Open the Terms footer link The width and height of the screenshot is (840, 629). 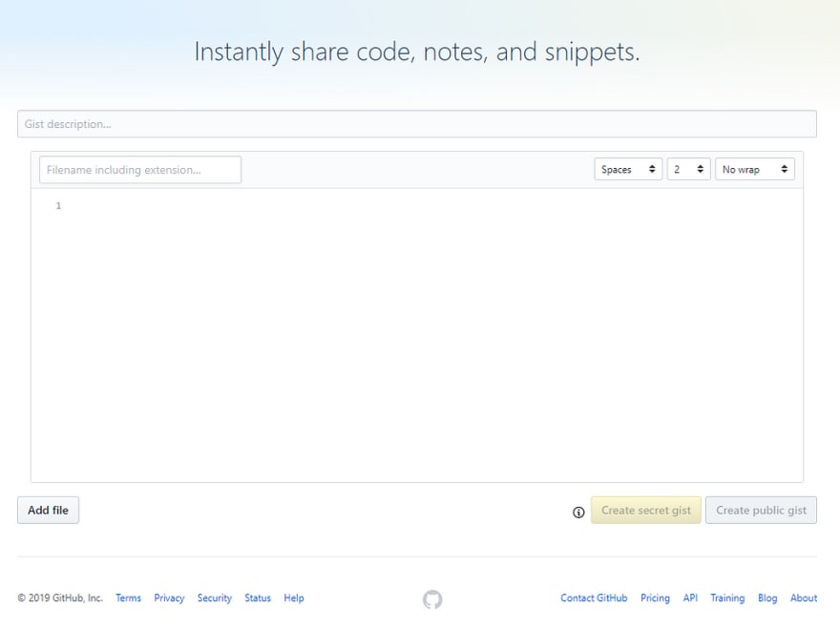pyautogui.click(x=128, y=598)
